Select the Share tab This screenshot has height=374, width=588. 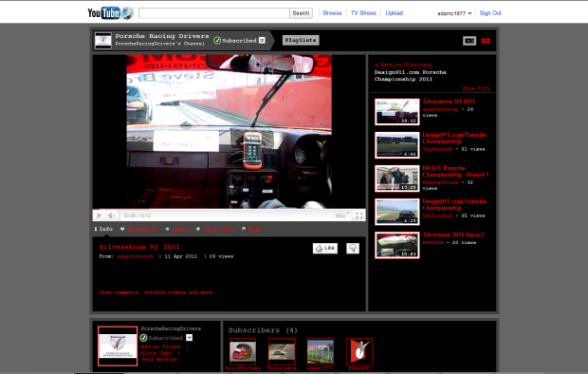[176, 229]
